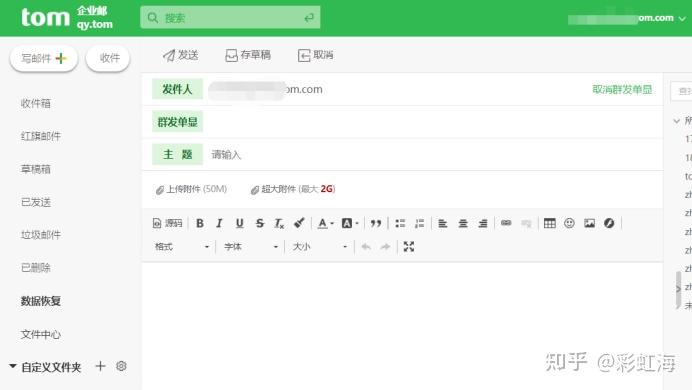Insert a block quote
The image size is (692, 390).
pyautogui.click(x=376, y=223)
